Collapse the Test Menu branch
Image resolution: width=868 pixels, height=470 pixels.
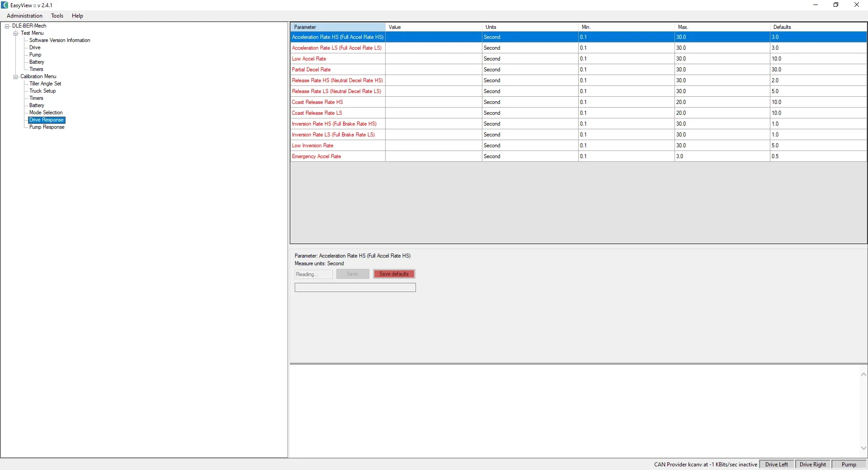(x=16, y=33)
